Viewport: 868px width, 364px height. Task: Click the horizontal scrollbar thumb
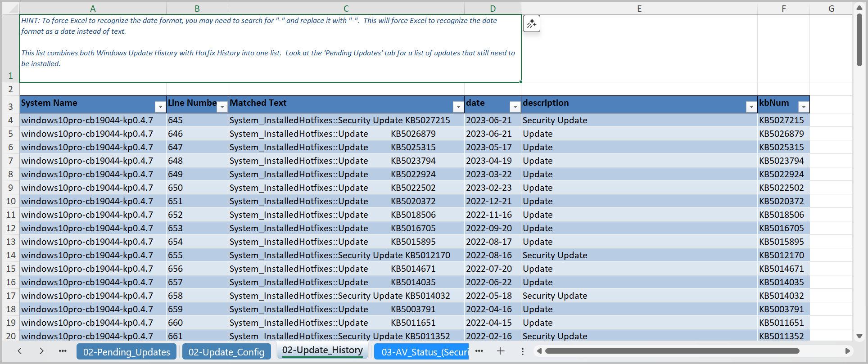pos(672,351)
